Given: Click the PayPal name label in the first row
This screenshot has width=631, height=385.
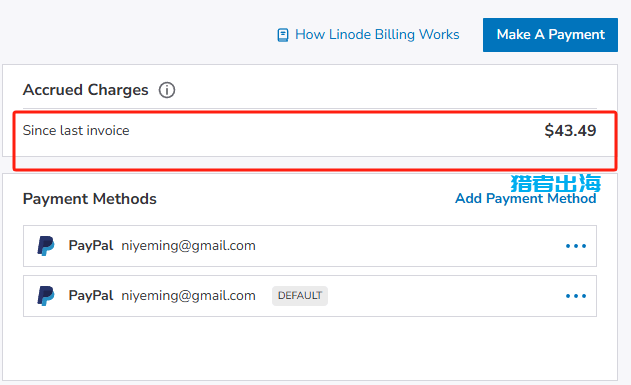Looking at the screenshot, I should [91, 245].
